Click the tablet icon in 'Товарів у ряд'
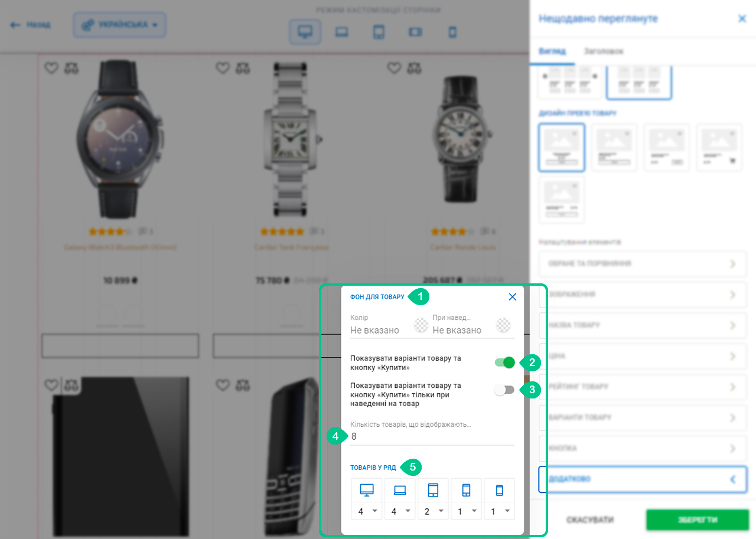 point(433,490)
